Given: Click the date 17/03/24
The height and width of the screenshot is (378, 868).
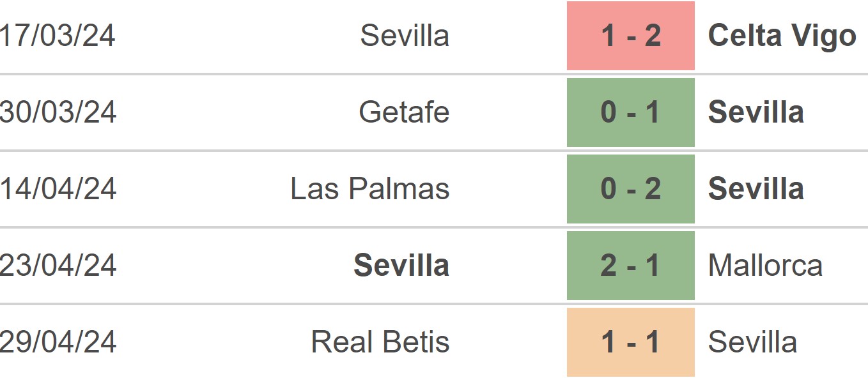Looking at the screenshot, I should tap(58, 36).
